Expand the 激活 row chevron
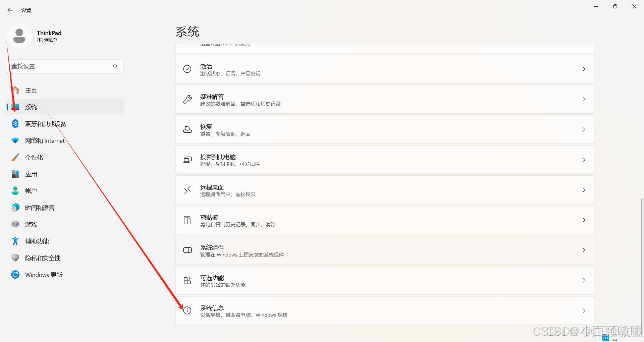The height and width of the screenshot is (342, 644). coord(584,69)
